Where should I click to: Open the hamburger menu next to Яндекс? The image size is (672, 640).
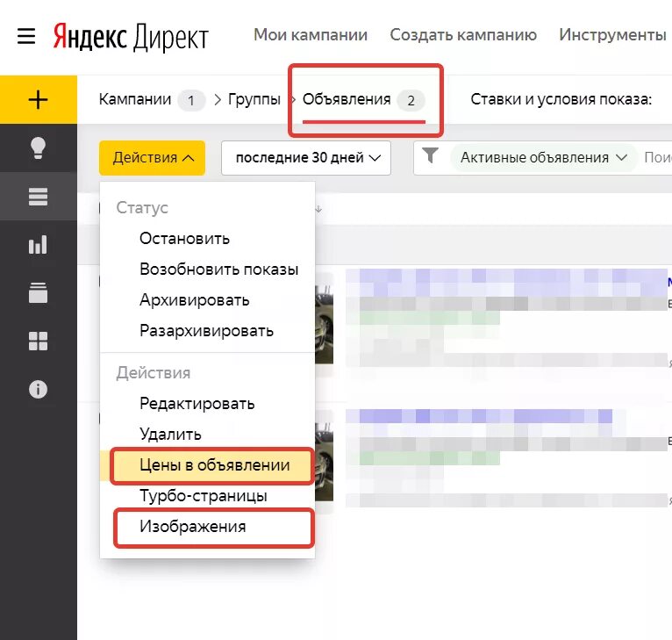(x=26, y=36)
